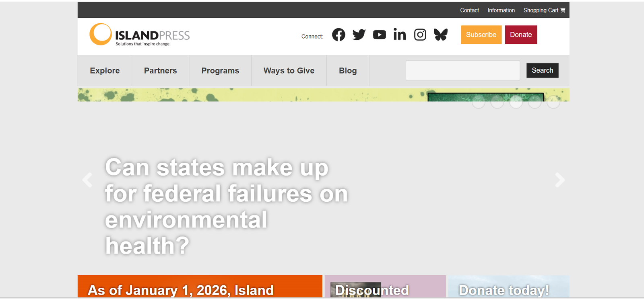This screenshot has height=299, width=644.
Task: Open the Programs menu
Action: tap(220, 71)
